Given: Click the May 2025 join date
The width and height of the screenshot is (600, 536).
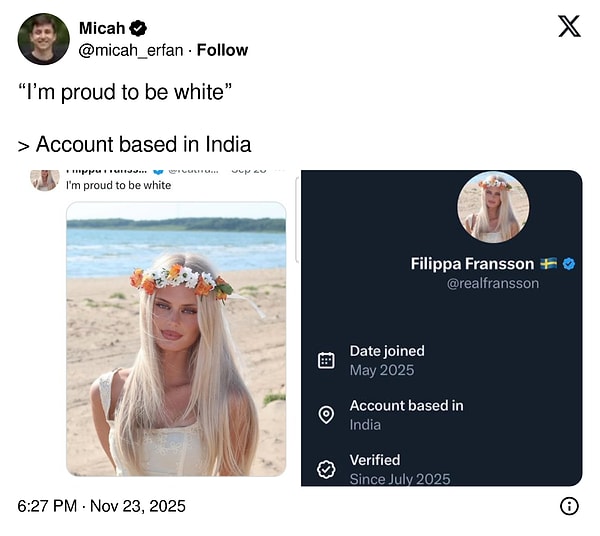Looking at the screenshot, I should 381,370.
